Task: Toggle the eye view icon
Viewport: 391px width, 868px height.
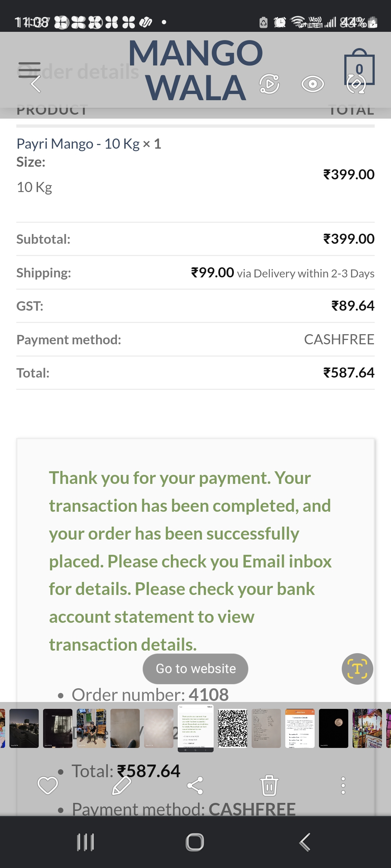Action: (312, 84)
